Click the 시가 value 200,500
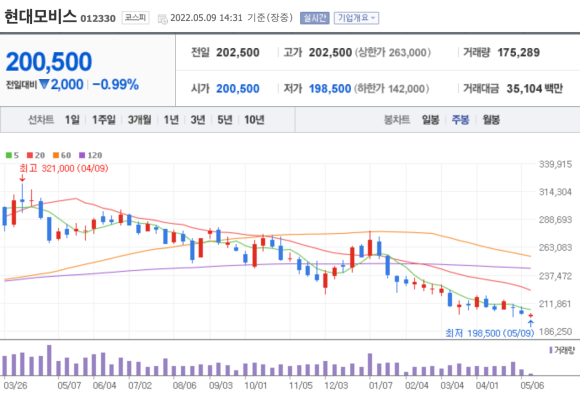Viewport: 580px width, 398px height. (238, 89)
